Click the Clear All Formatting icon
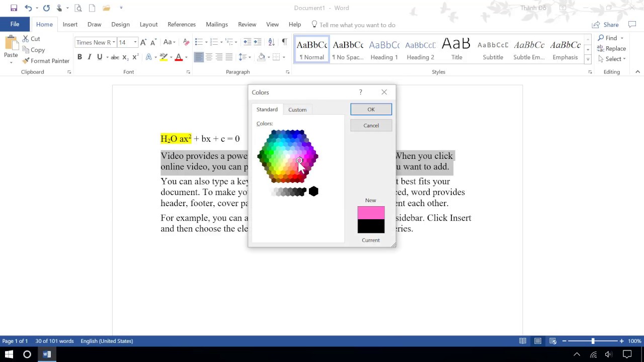The height and width of the screenshot is (362, 644). pos(186,42)
